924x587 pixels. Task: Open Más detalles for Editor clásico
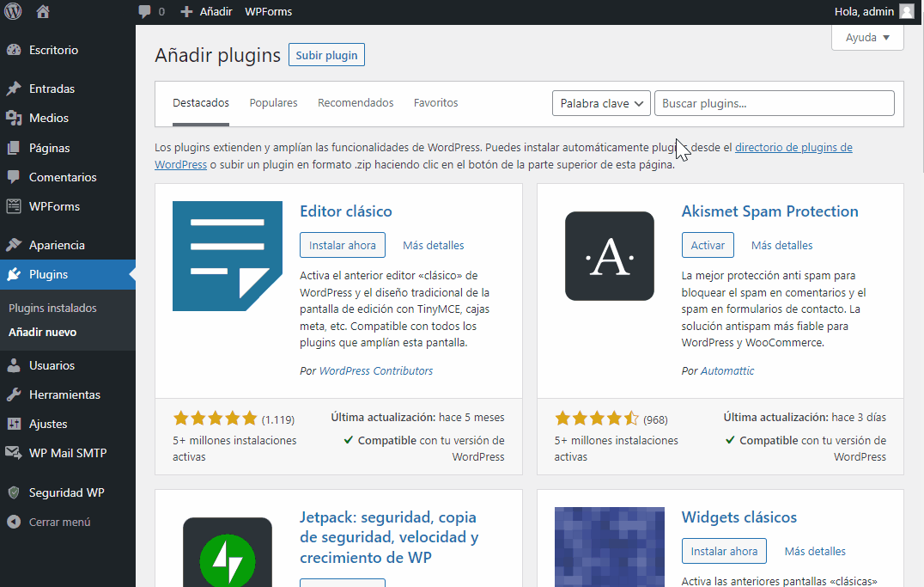pyautogui.click(x=433, y=246)
